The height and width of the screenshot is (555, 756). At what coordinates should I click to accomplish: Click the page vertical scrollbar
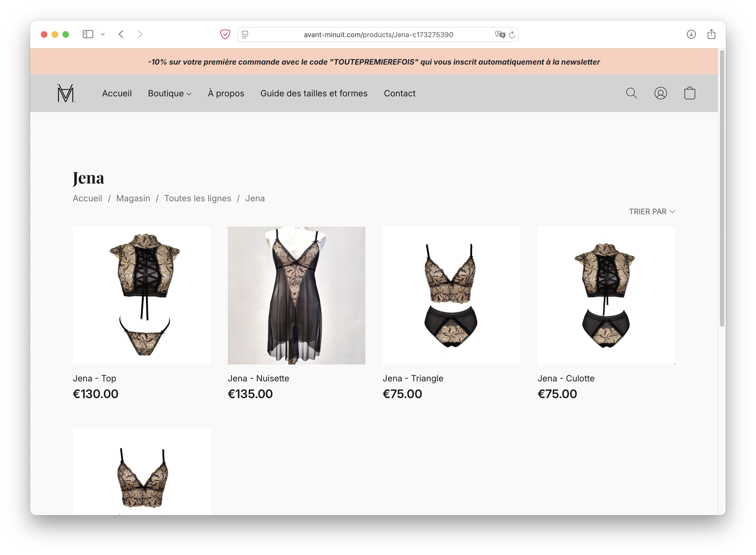point(722,188)
